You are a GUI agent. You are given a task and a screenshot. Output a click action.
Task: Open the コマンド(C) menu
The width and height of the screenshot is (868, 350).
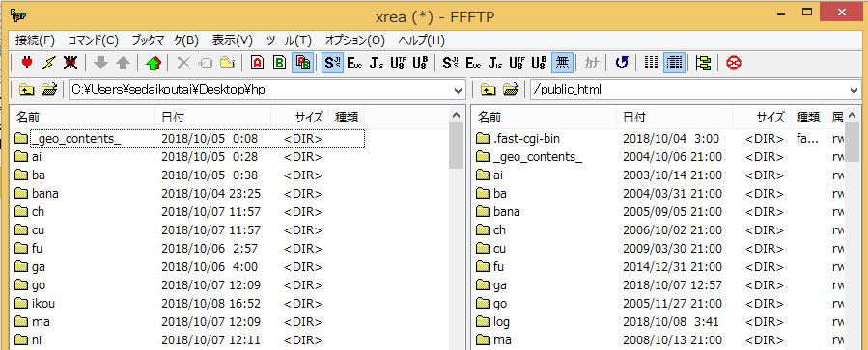pos(93,40)
